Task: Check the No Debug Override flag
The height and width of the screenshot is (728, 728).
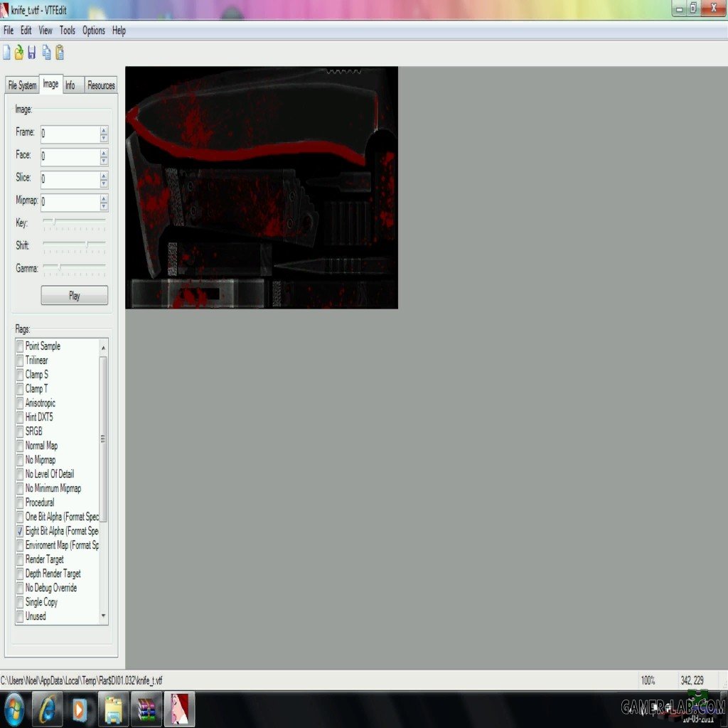Action: click(x=20, y=588)
